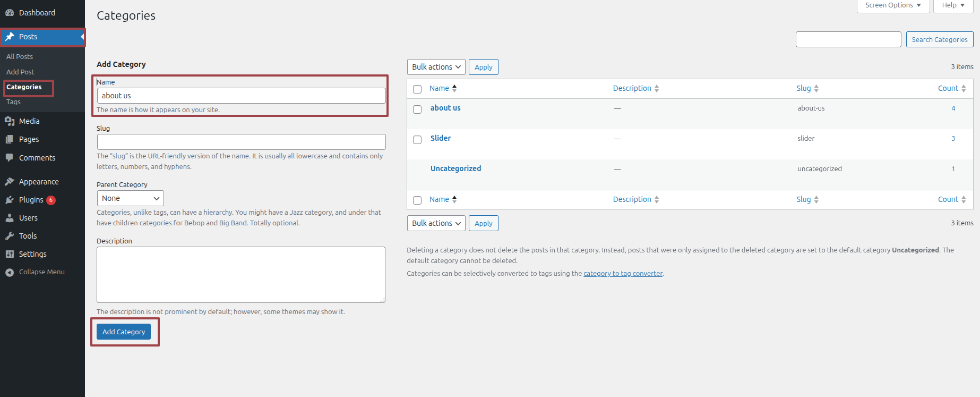Click the Appearance paintbrush icon

(x=10, y=182)
